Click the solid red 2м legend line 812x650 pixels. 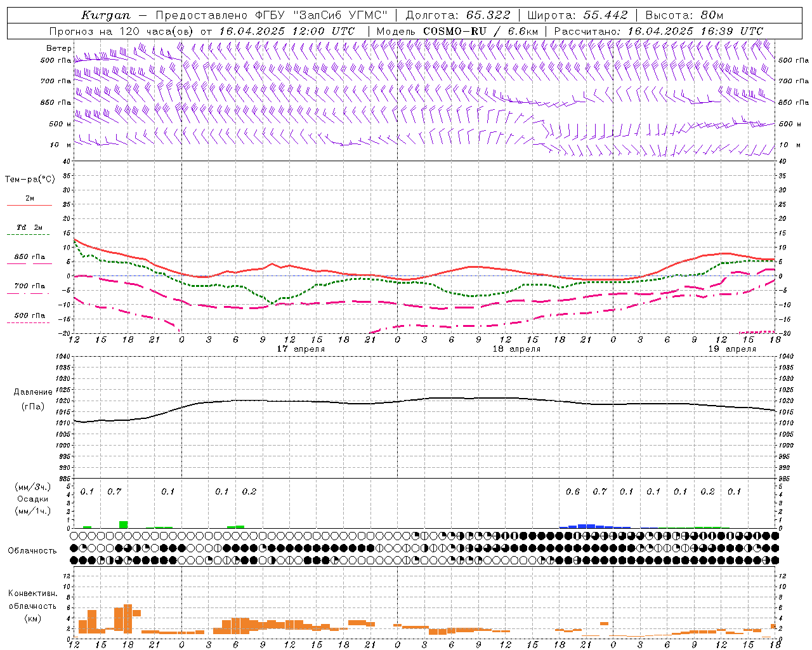[x=29, y=205]
